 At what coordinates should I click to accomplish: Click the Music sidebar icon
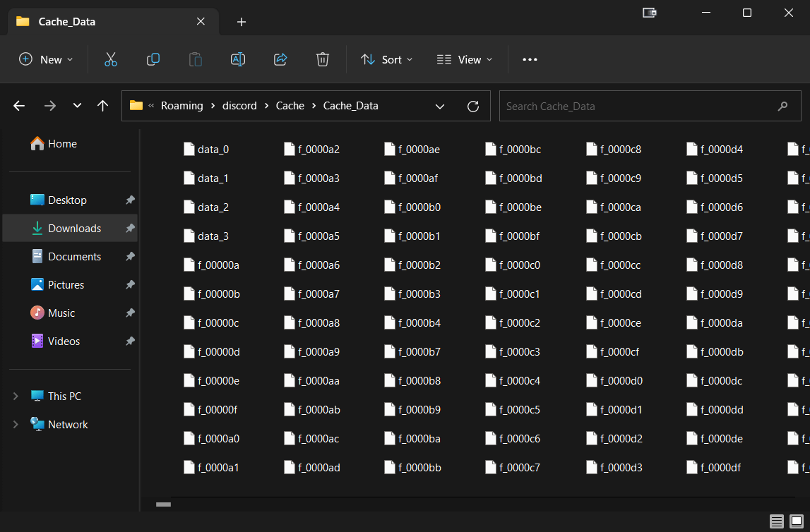pos(37,313)
